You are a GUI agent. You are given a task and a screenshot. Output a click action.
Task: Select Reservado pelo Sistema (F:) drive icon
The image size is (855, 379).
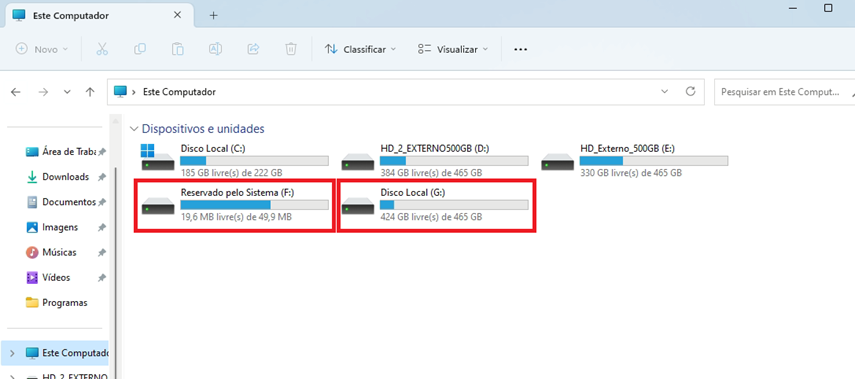click(158, 206)
